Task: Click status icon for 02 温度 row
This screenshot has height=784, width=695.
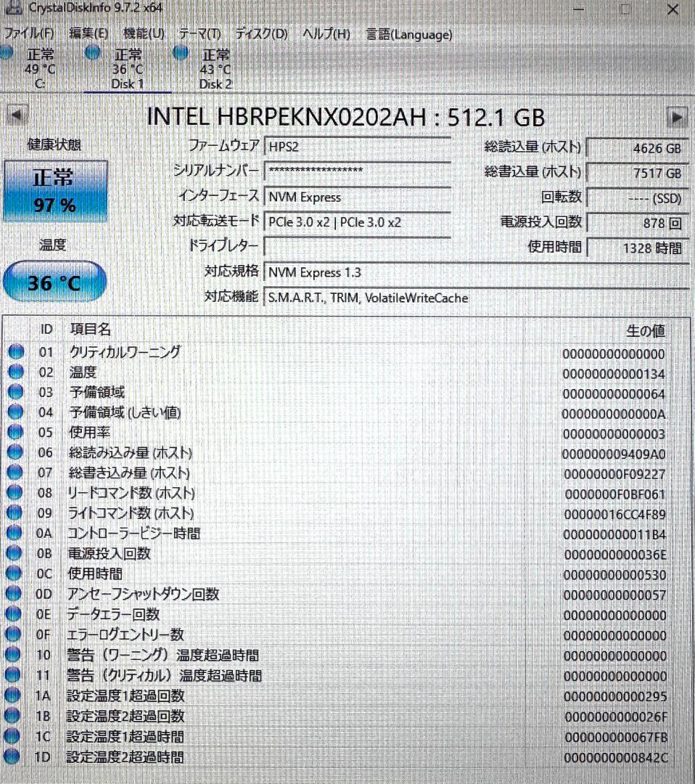Action: (16, 372)
